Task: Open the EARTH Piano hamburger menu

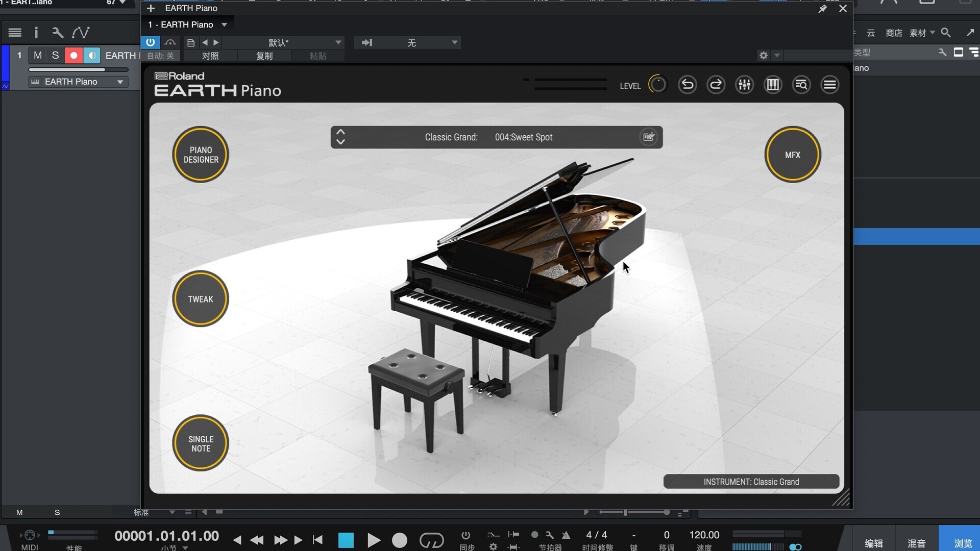Action: [x=830, y=85]
